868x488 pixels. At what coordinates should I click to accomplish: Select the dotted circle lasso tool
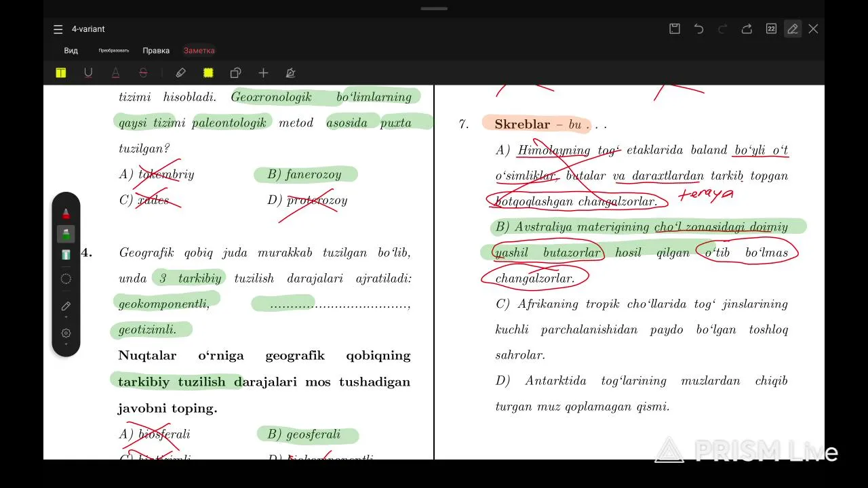tap(66, 279)
